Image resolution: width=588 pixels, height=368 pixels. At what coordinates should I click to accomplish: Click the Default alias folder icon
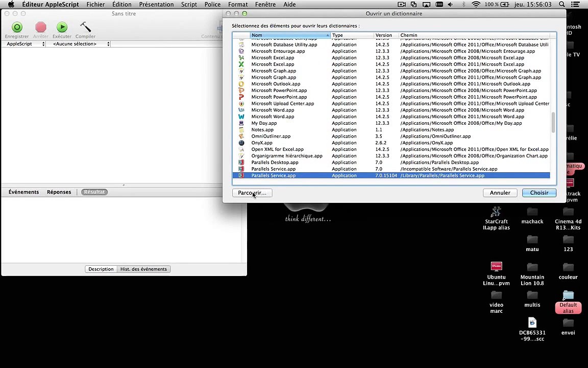(568, 295)
